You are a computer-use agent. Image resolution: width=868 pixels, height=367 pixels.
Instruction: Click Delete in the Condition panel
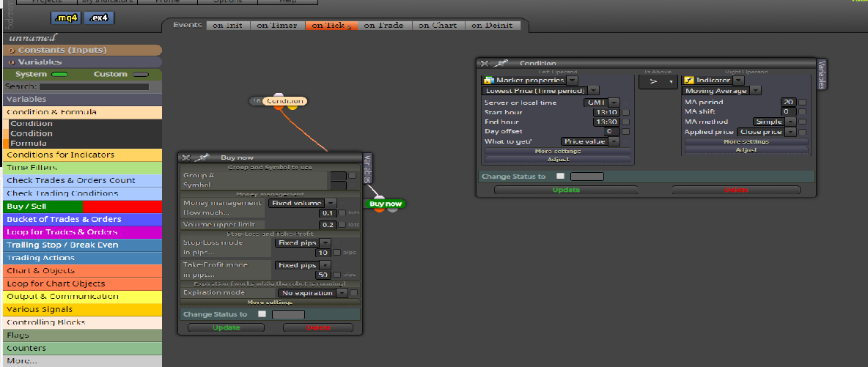tap(736, 190)
